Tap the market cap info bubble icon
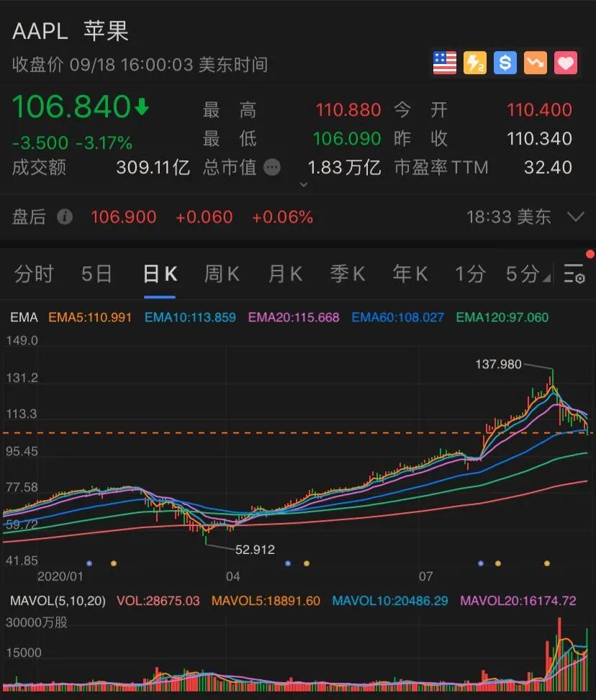This screenshot has width=596, height=700. 272,168
